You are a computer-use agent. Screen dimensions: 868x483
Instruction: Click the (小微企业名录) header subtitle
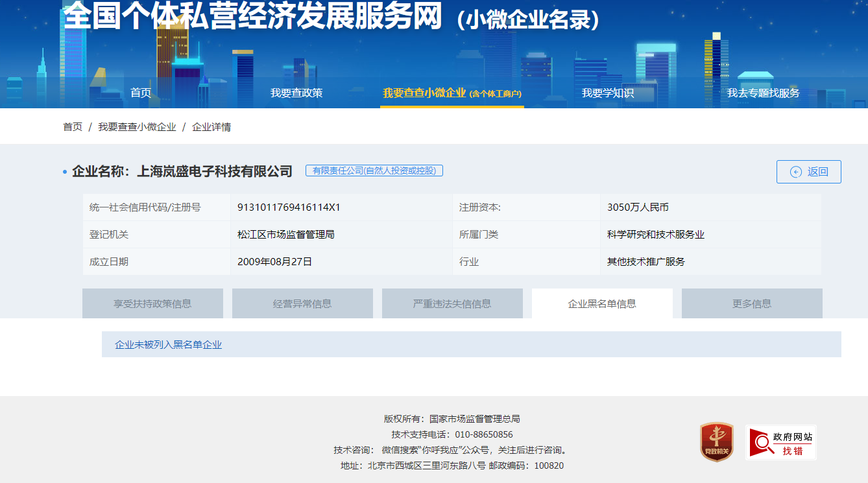coord(527,19)
